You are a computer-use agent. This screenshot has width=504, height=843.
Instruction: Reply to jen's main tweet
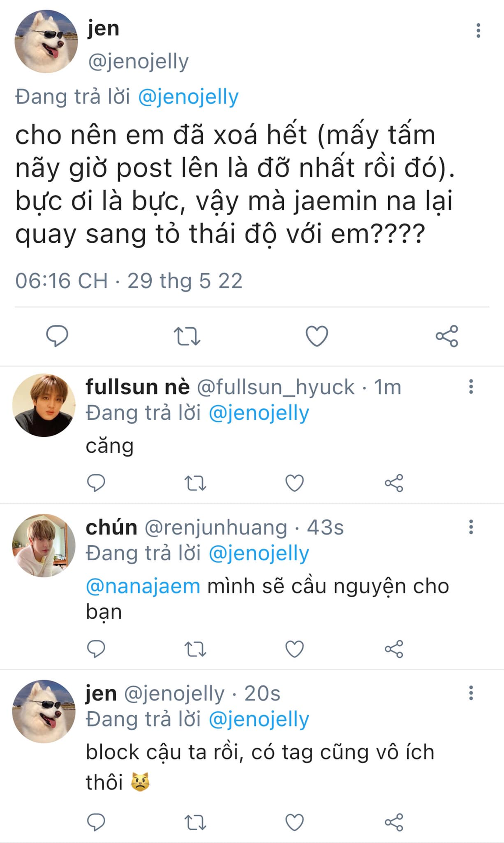(x=57, y=336)
